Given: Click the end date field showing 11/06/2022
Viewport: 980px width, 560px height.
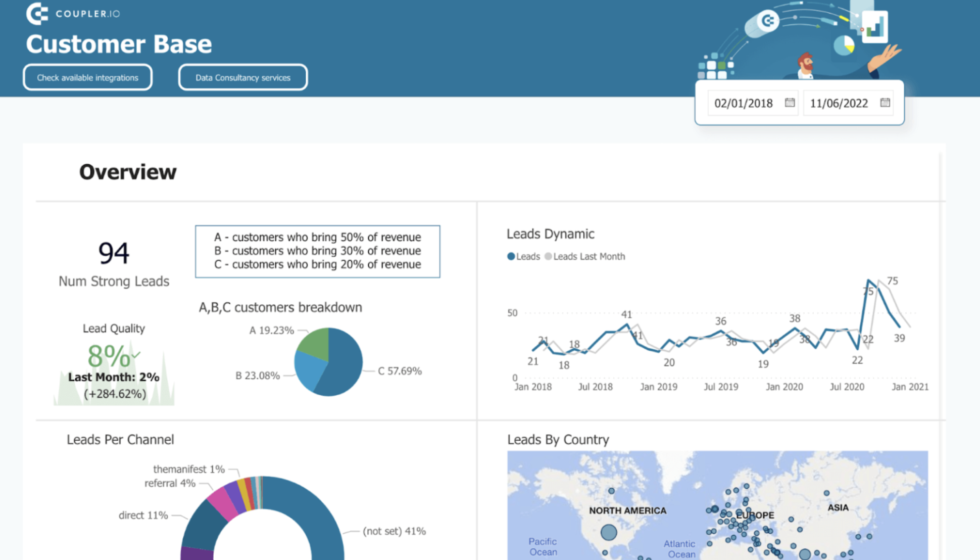Looking at the screenshot, I should coord(839,103).
